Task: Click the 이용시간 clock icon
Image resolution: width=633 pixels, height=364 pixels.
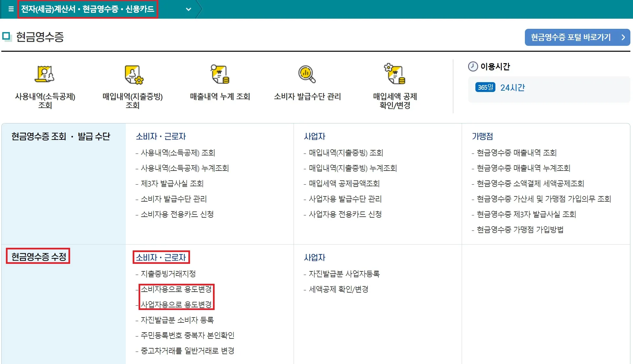Action: 473,66
